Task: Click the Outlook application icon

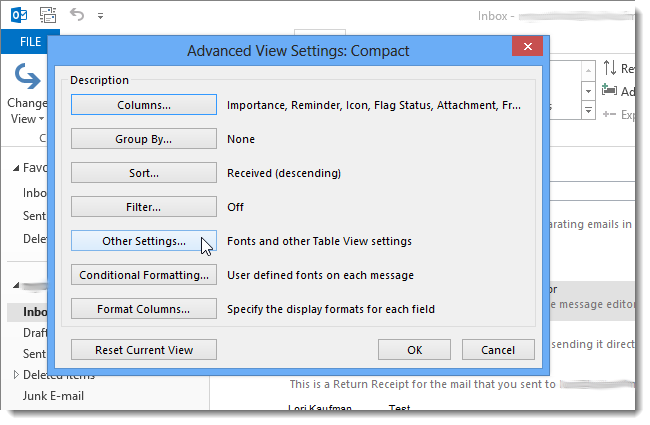Action: [19, 15]
